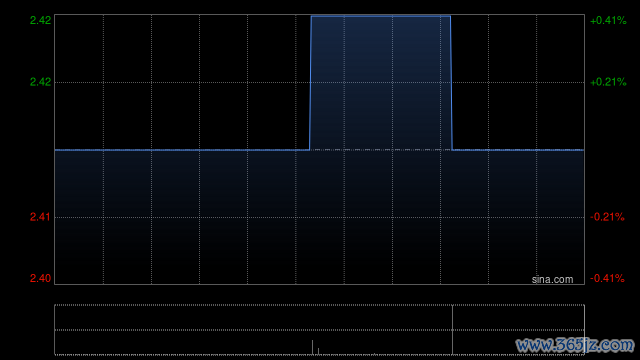The height and width of the screenshot is (360, 640).
Task: Click the -0.41% red percentage label
Action: (607, 278)
